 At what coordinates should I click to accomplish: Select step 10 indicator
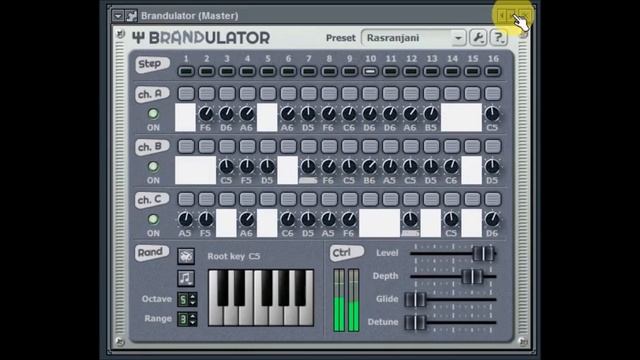coord(370,71)
